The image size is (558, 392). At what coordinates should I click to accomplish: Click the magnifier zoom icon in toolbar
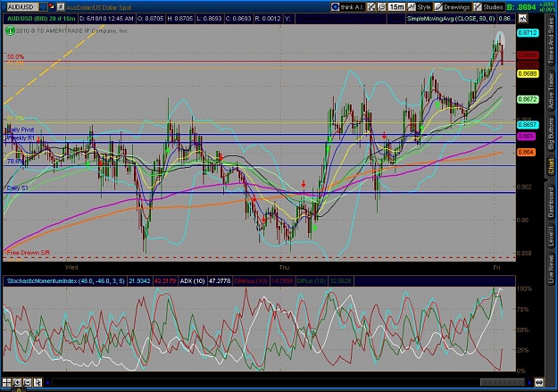tap(381, 7)
